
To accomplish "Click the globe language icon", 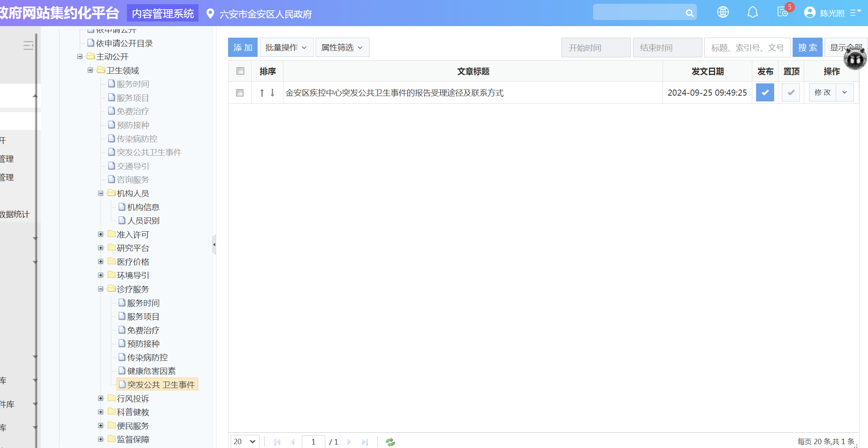I will (x=723, y=12).
